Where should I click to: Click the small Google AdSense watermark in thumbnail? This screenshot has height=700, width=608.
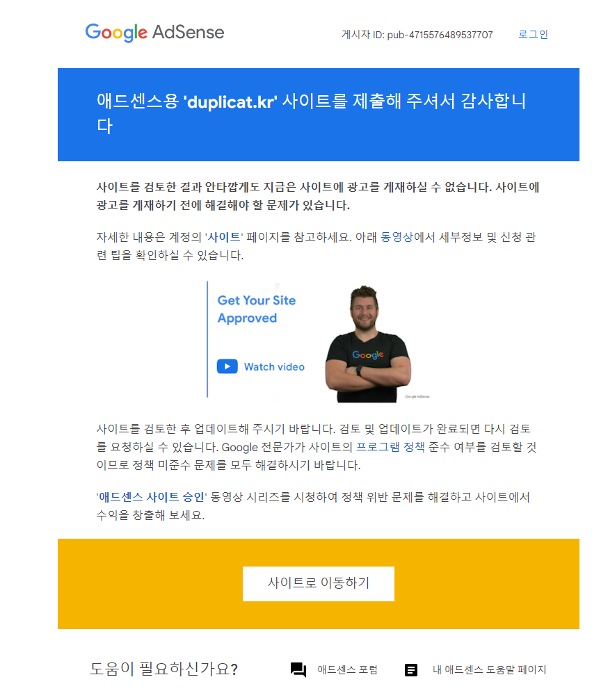coord(417,396)
